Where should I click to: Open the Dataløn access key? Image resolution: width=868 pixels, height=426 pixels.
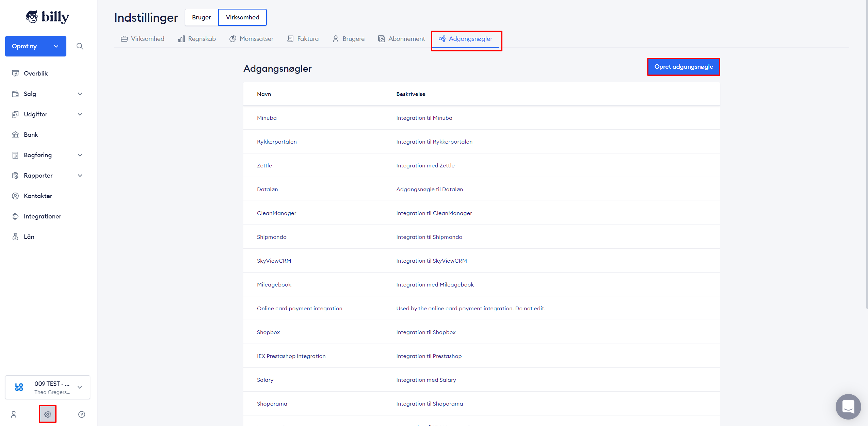[x=268, y=189]
